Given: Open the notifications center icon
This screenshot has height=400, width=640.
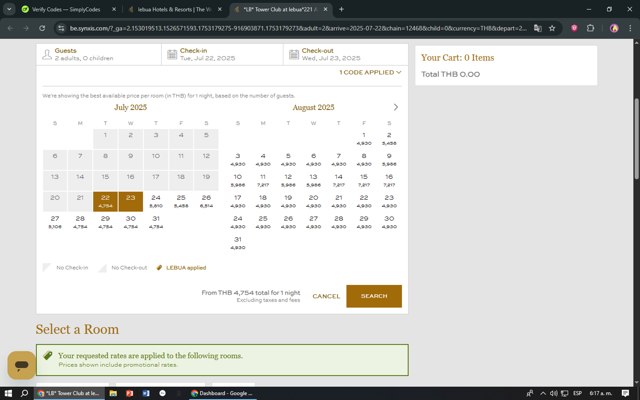Looking at the screenshot, I should pyautogui.click(x=625, y=393).
